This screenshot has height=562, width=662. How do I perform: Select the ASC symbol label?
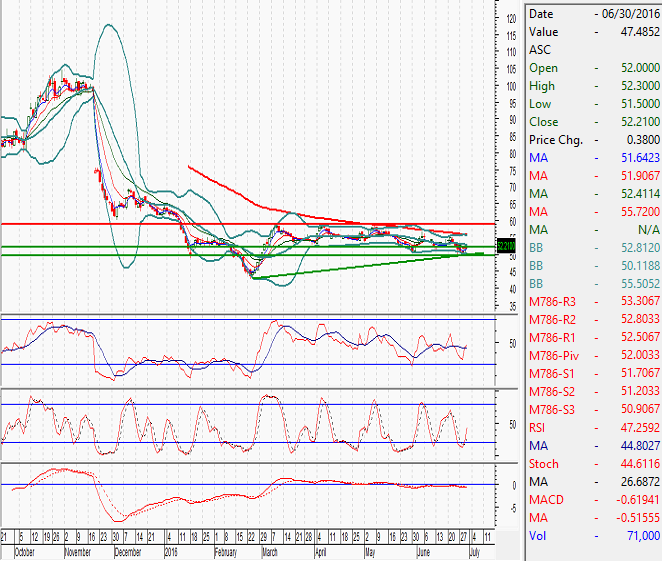pos(540,50)
